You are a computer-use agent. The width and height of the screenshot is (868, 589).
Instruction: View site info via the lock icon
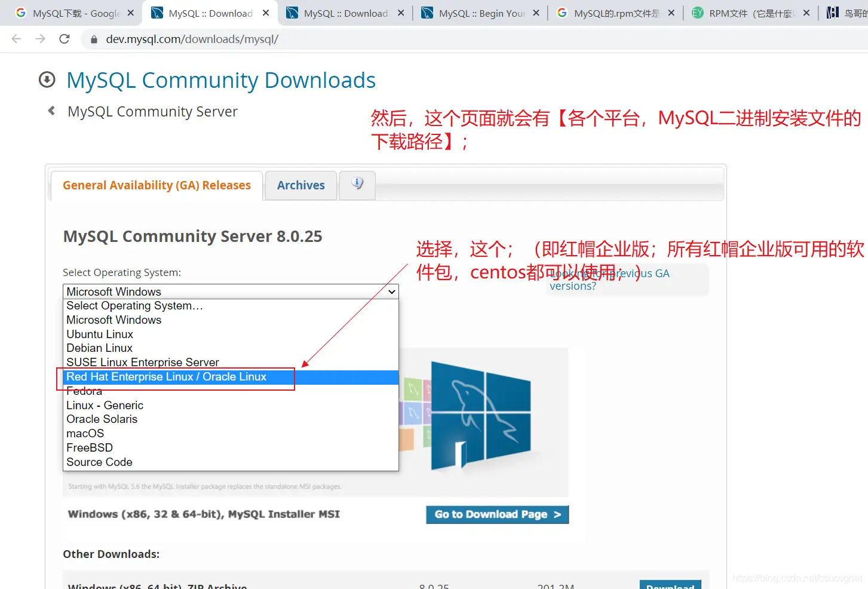pos(94,39)
